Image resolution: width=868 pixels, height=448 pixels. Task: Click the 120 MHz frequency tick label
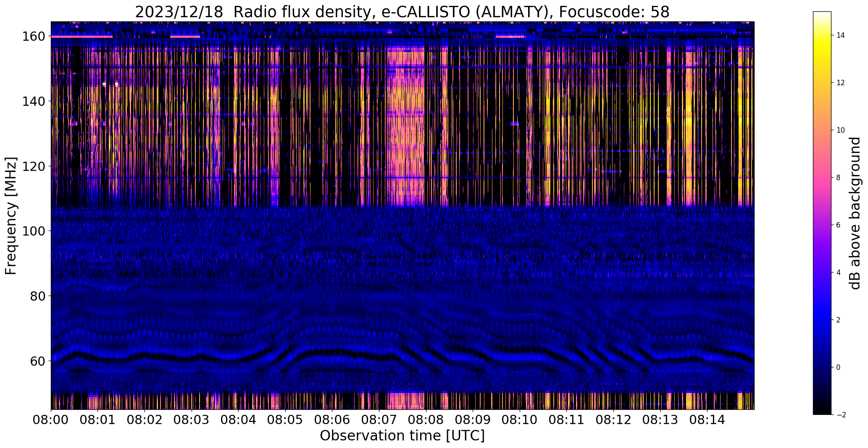(x=34, y=166)
